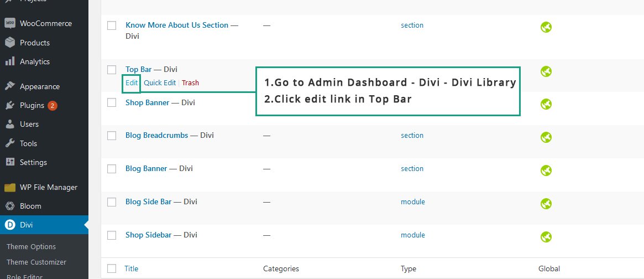The height and width of the screenshot is (279, 644).
Task: Open Theme Customizer submenu
Action: 36,262
